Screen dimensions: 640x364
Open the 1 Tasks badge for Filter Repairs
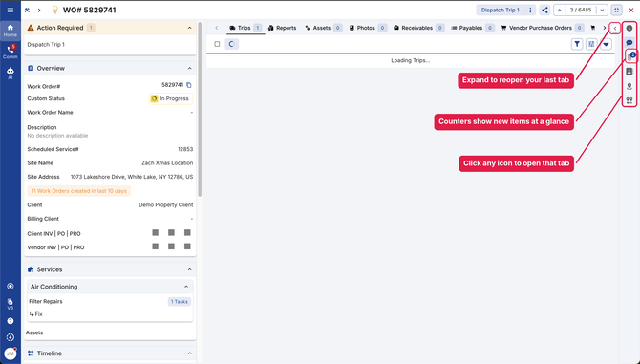click(180, 302)
